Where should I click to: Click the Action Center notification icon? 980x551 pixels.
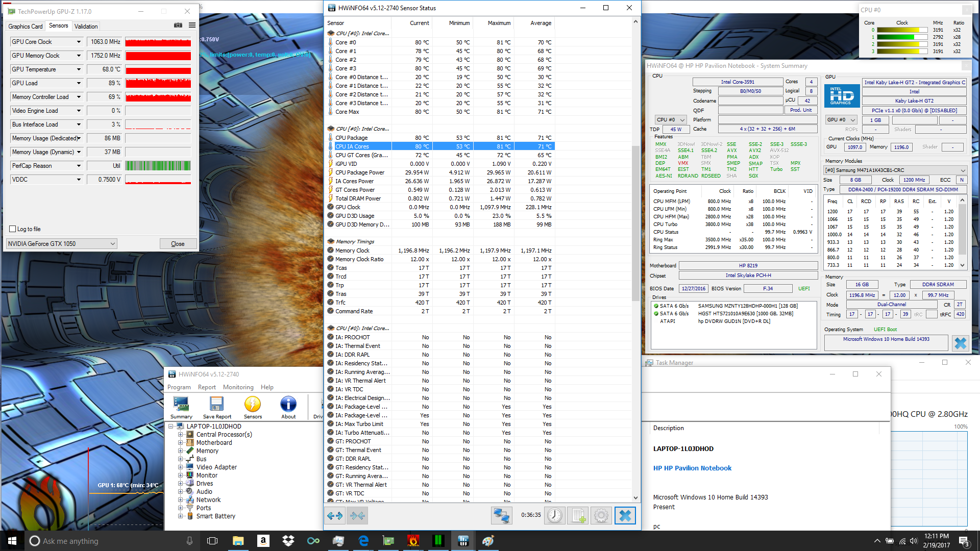pyautogui.click(x=964, y=541)
